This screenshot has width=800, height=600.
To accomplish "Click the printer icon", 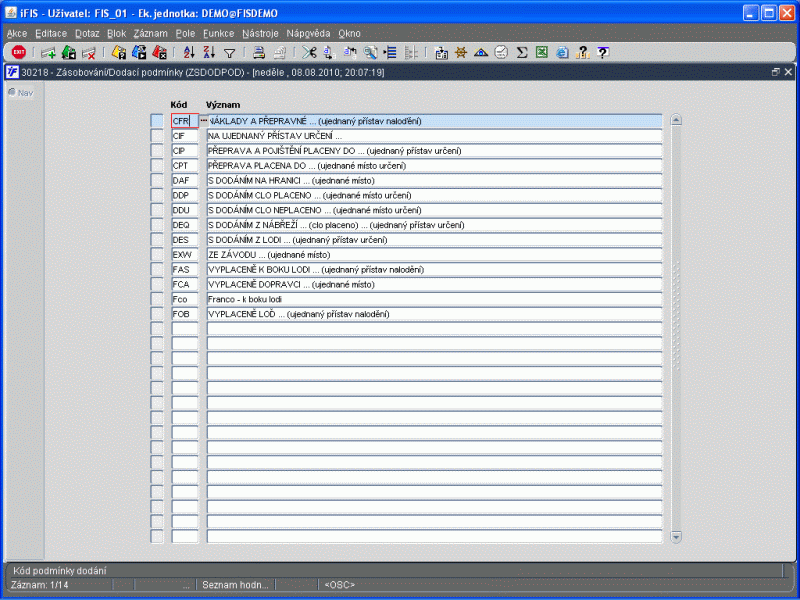I will pos(259,52).
